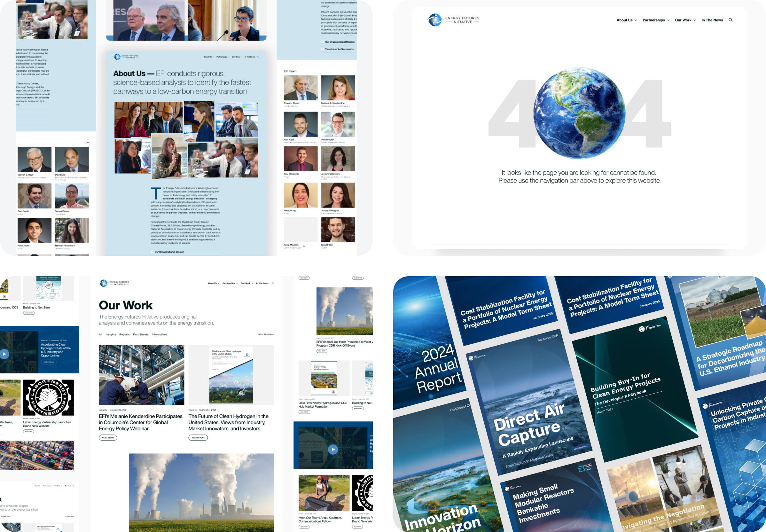Click the Earth globe image in the 404 graphic

coord(579,113)
